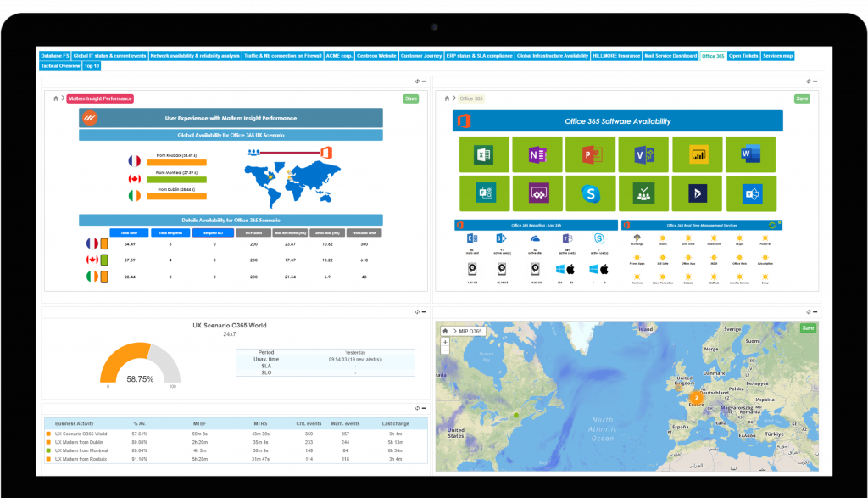Save the Office 365 view

[802, 98]
